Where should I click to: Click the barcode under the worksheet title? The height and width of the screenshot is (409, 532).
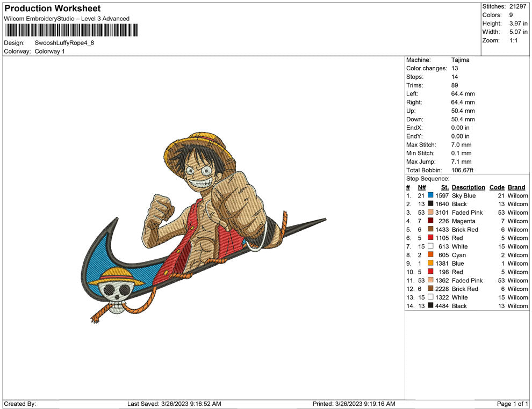(x=71, y=30)
